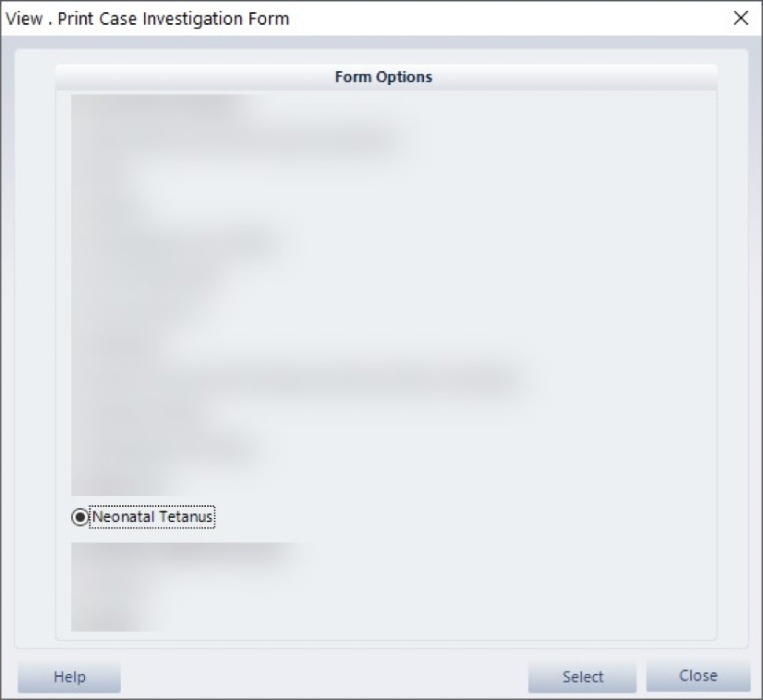Exit the form options via Close
This screenshot has height=700, width=763.
698,676
